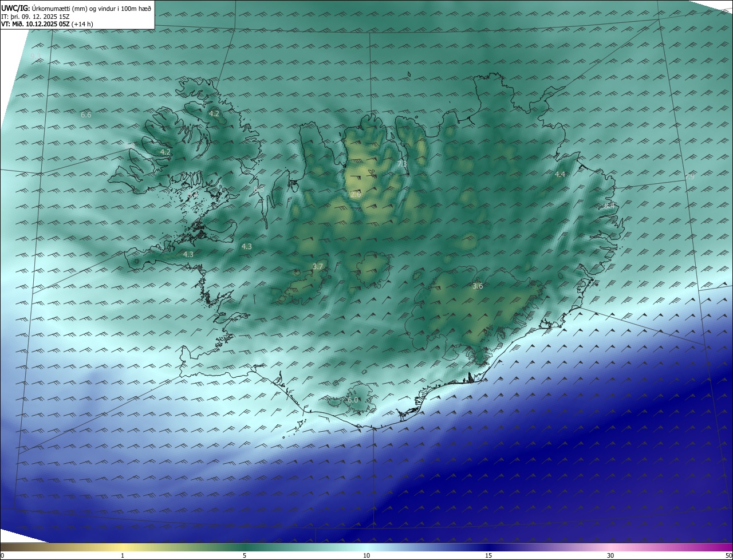The width and height of the screenshot is (733, 560).
Task: Click the 30 tick on the color scale
Action: tap(610, 556)
